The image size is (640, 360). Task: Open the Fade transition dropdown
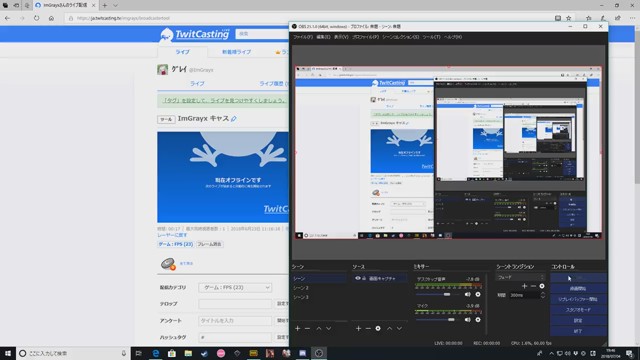point(520,277)
